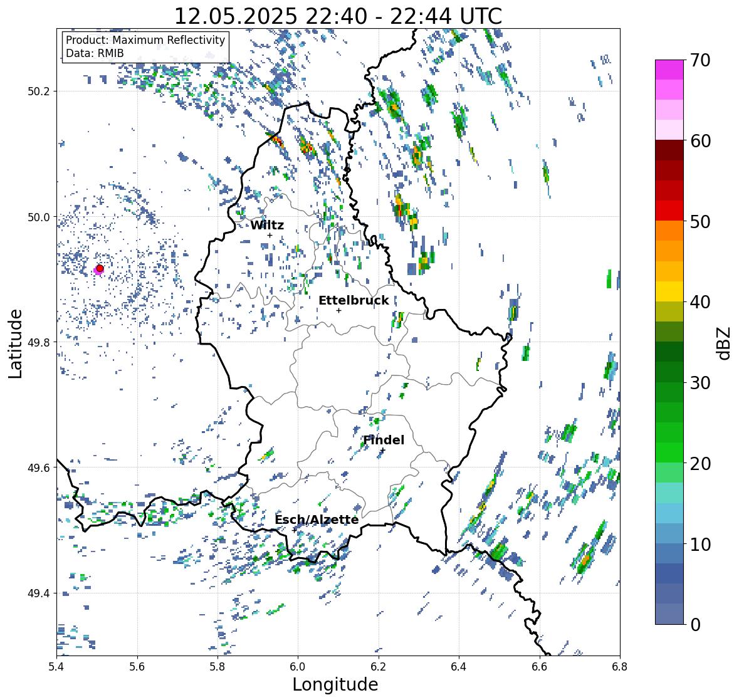This screenshot has height=700, width=739.
Task: Click the 30 tick on the colorbar
Action: click(x=700, y=382)
